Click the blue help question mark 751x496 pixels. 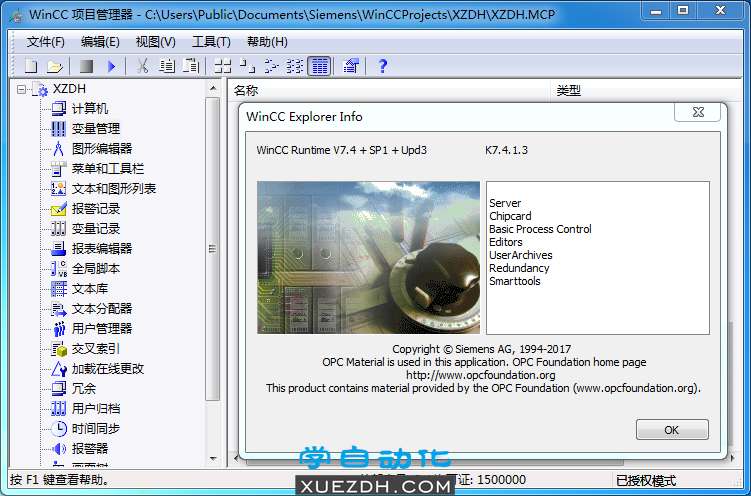point(382,66)
